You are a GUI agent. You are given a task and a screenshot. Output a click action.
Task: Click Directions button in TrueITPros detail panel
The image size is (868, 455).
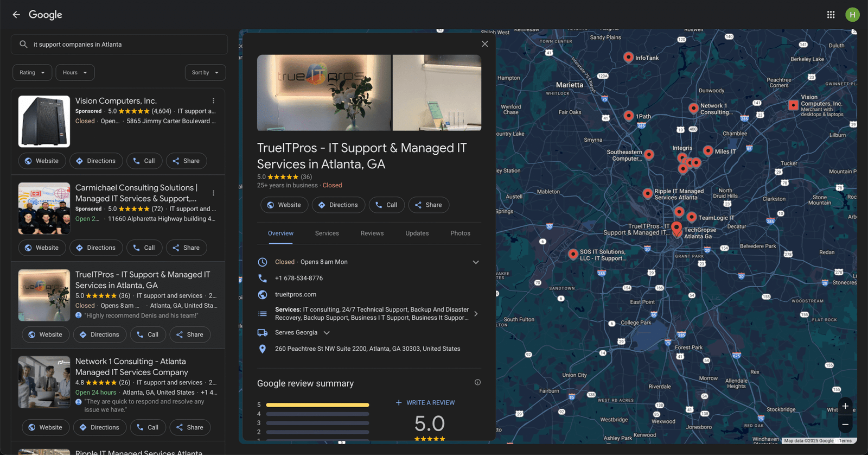coord(339,205)
